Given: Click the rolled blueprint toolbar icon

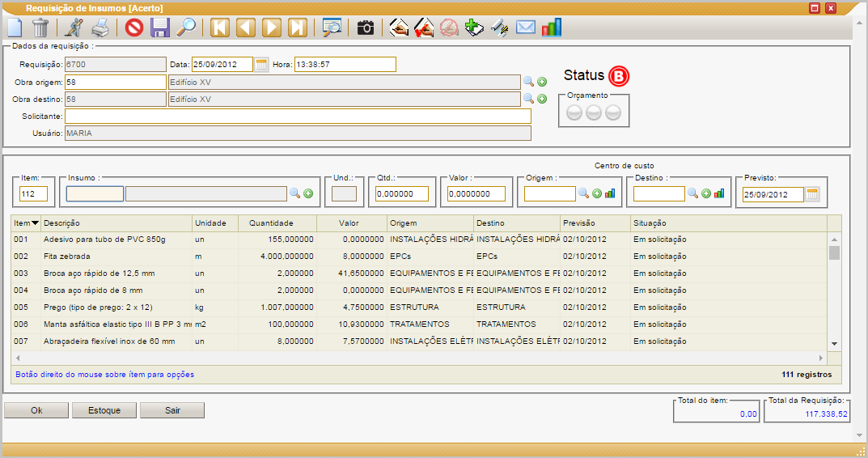Looking at the screenshot, I should click(500, 28).
